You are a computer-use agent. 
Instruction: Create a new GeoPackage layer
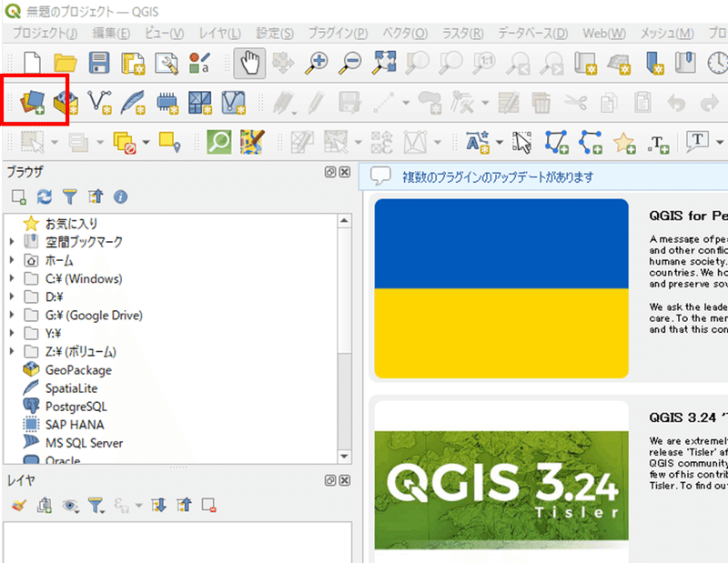pyautogui.click(x=64, y=102)
